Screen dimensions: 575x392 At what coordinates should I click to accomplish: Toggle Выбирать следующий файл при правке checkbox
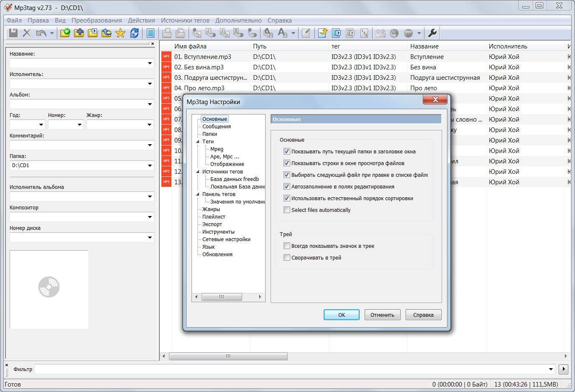(287, 175)
